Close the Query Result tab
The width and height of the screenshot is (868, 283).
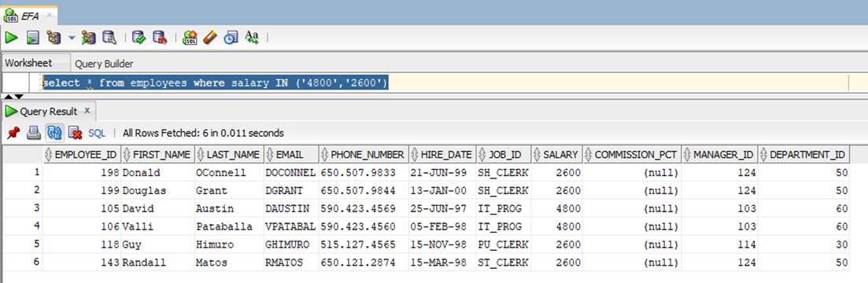[87, 111]
